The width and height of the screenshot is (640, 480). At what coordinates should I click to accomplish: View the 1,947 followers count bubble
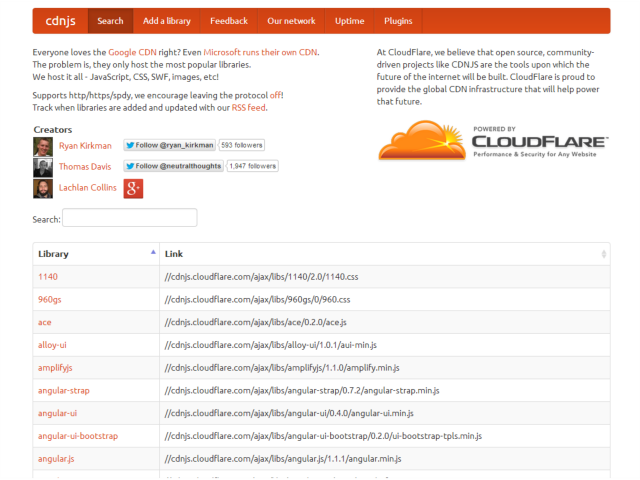coord(252,166)
